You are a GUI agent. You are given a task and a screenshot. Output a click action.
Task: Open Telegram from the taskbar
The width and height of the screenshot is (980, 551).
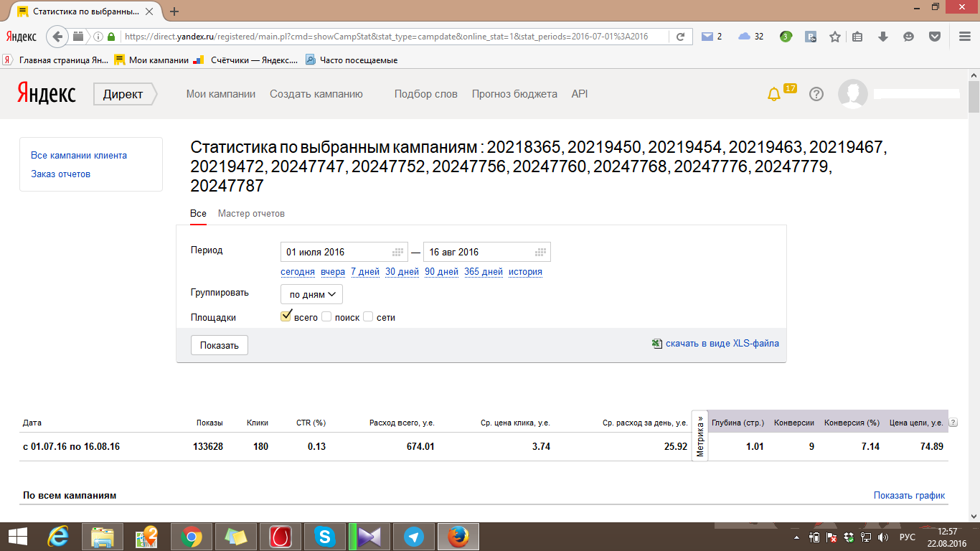coord(414,537)
